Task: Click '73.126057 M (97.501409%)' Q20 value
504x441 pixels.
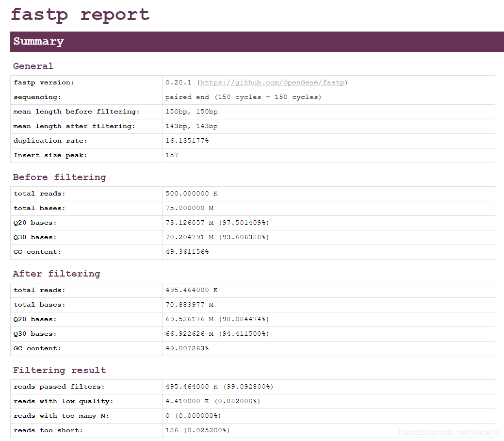Action: pyautogui.click(x=217, y=222)
